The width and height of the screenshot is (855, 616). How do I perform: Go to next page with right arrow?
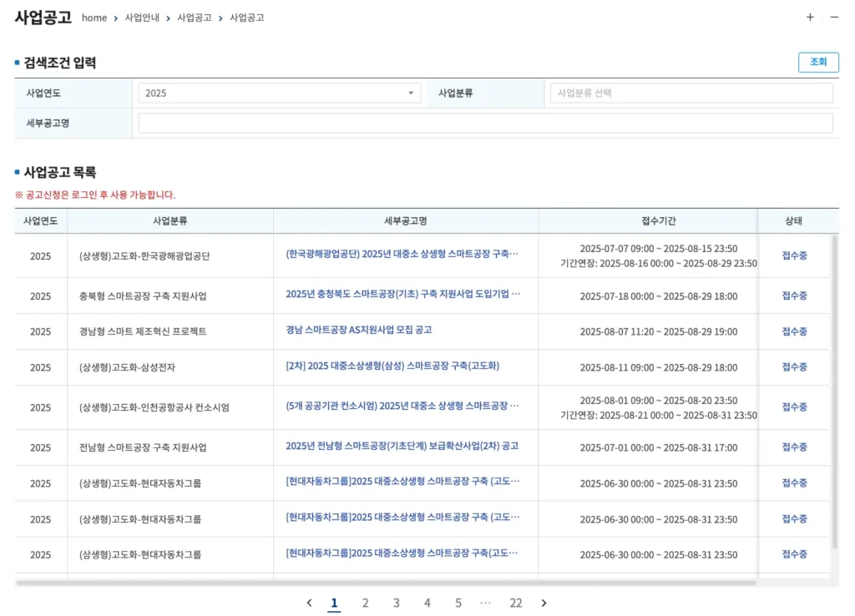pyautogui.click(x=544, y=603)
